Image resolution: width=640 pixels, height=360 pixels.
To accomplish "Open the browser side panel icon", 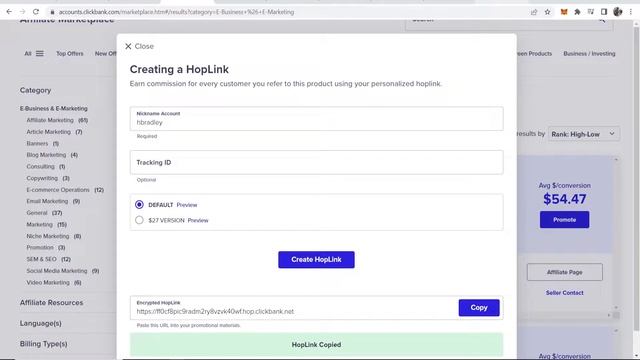I will tap(604, 12).
